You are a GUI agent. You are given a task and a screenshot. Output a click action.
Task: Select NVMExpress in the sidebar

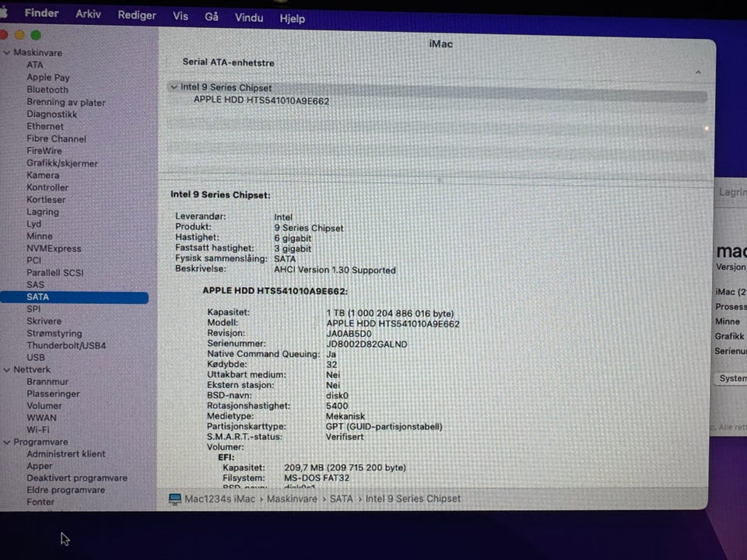pos(54,249)
